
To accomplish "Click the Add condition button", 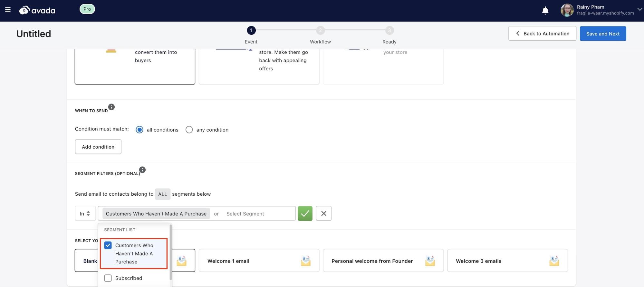I will [98, 147].
